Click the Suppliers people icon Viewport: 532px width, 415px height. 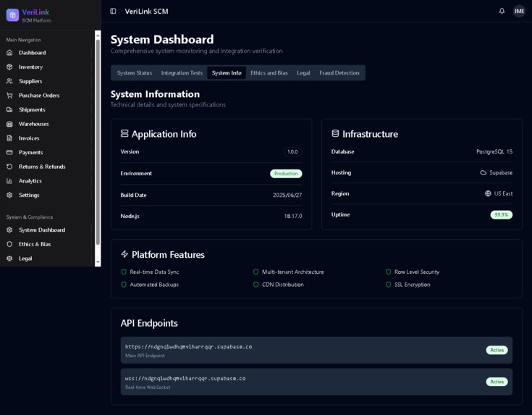(x=9, y=81)
